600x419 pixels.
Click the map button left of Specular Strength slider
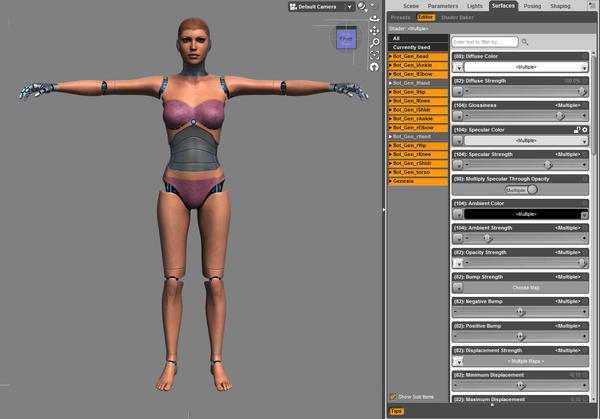458,165
